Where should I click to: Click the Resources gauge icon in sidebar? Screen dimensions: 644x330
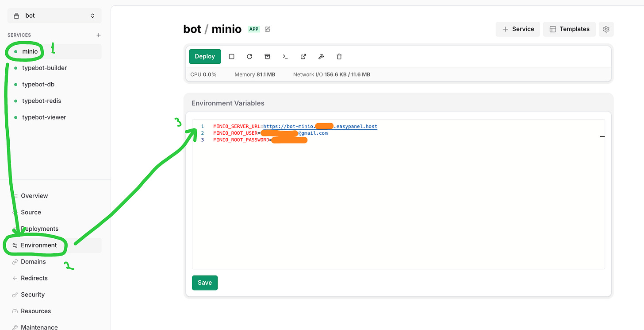15,311
